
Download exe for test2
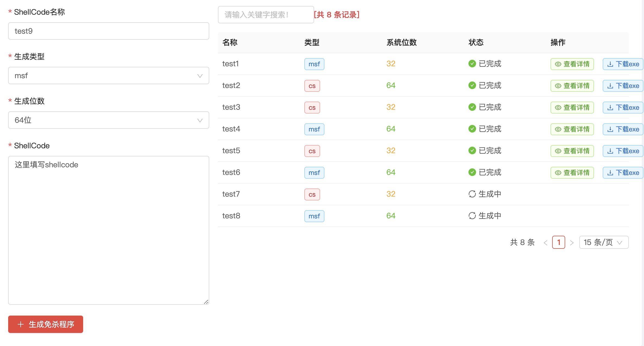(x=623, y=86)
